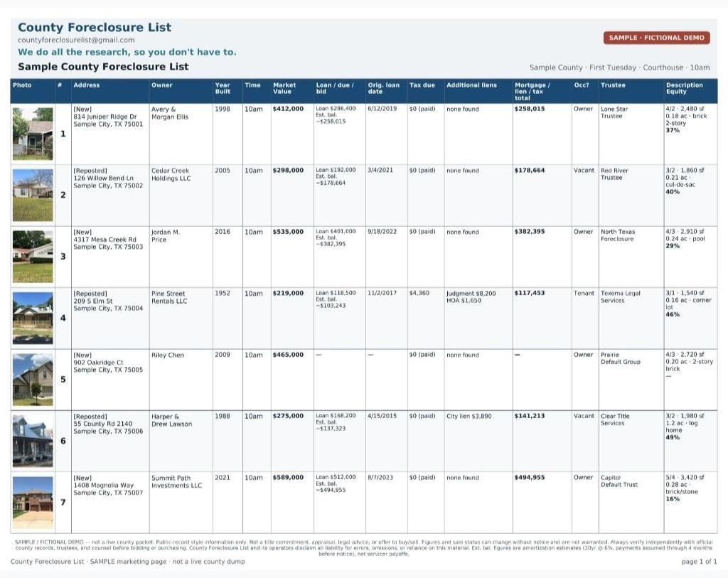728x578 pixels.
Task: Select the Capitol Default Trust cell
Action: (619, 481)
